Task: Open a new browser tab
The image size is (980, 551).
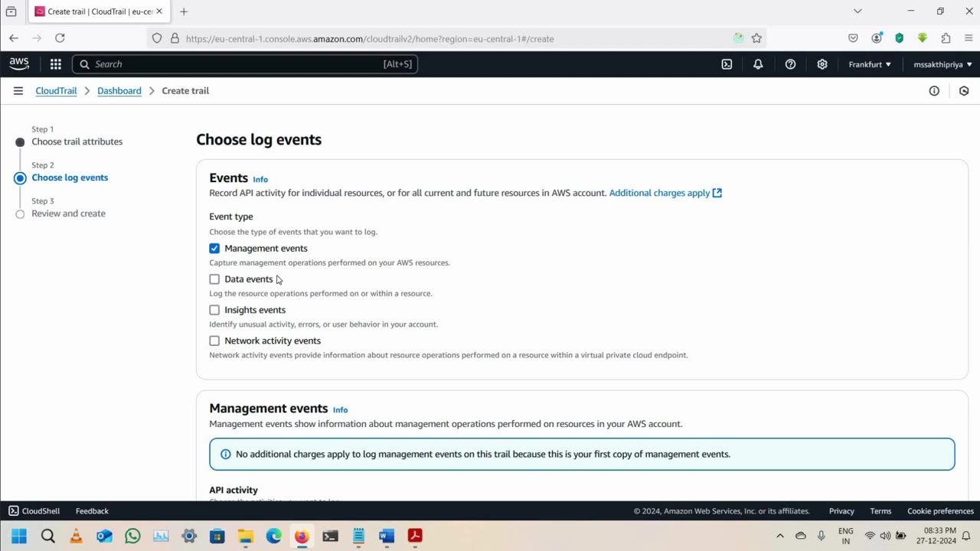Action: coord(184,11)
